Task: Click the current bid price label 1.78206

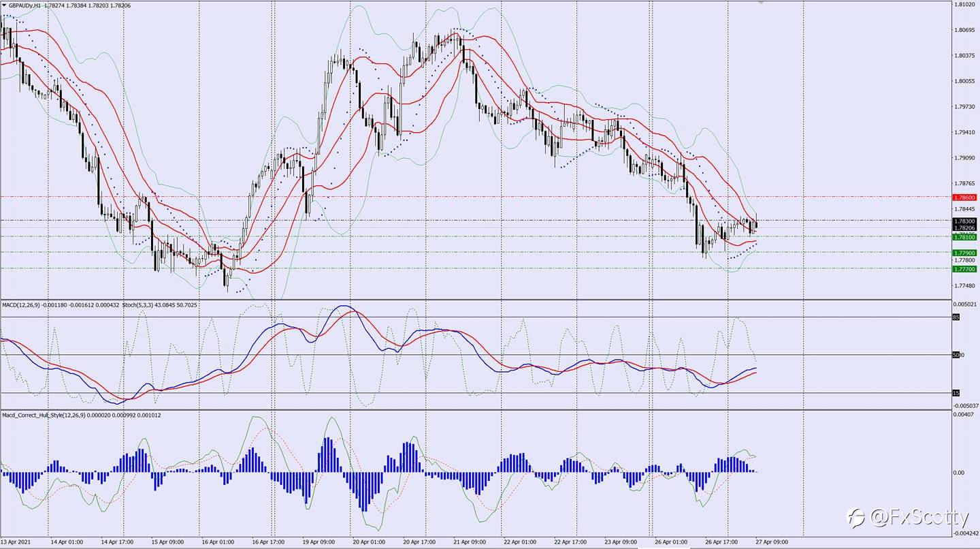Action: (x=965, y=228)
